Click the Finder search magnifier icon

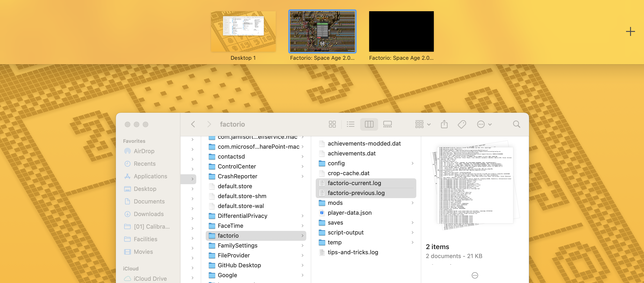tap(516, 124)
